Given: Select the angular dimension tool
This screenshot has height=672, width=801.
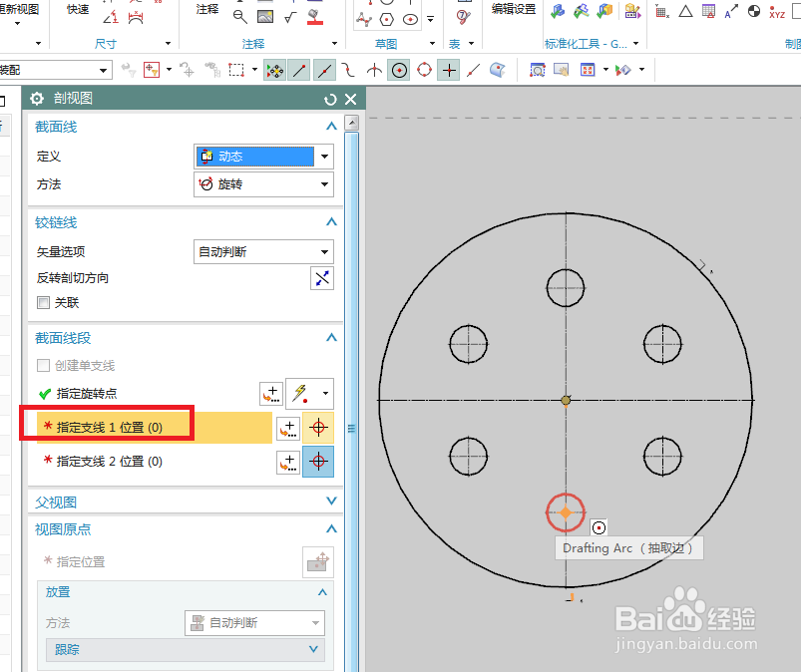Looking at the screenshot, I should (111, 17).
